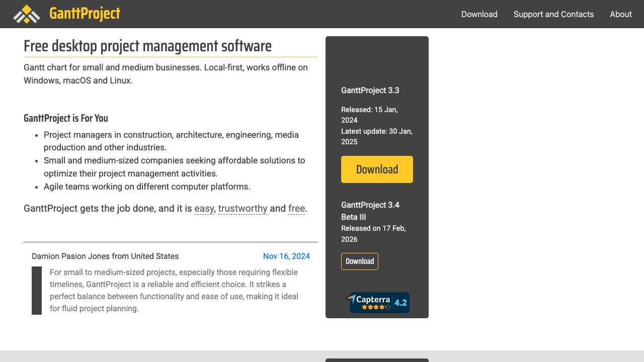The width and height of the screenshot is (644, 362).
Task: Click the 'GanttProject is For You' heading
Action: [66, 118]
